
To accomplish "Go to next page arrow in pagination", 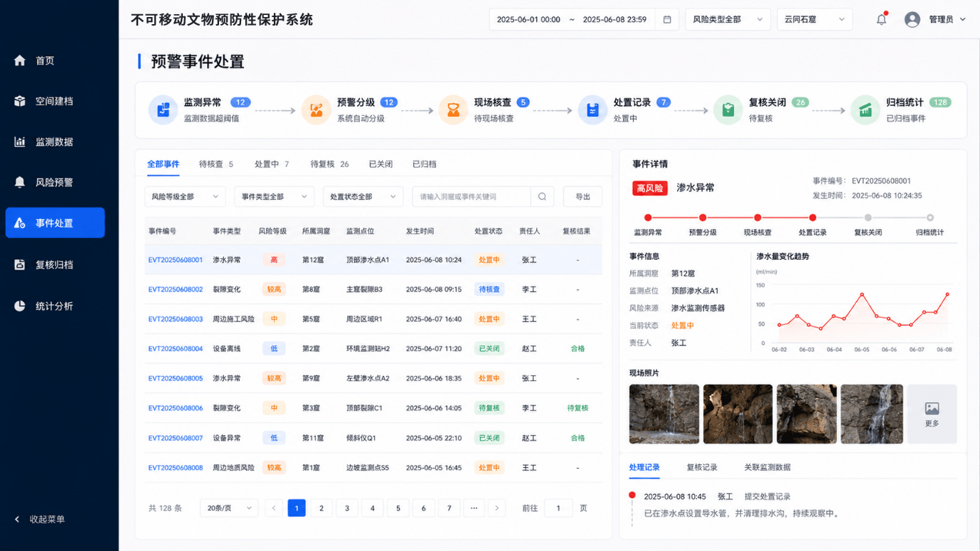I will click(x=496, y=508).
